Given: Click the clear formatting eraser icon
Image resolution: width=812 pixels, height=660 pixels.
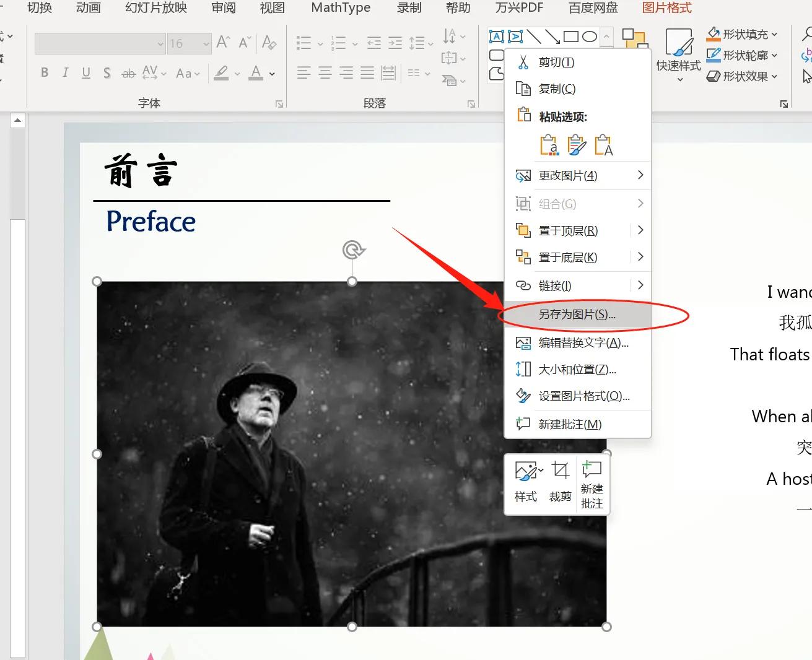Looking at the screenshot, I should (x=269, y=42).
